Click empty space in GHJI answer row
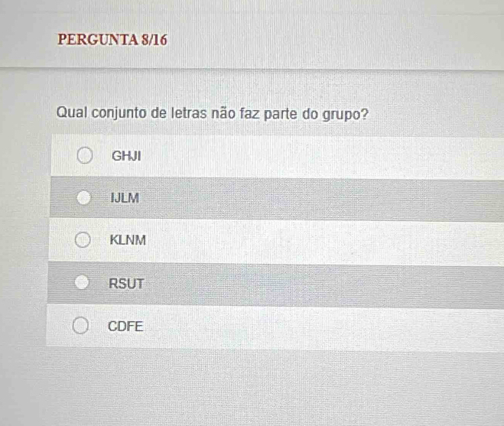Viewport: 504px width, 426px height. tap(321, 157)
